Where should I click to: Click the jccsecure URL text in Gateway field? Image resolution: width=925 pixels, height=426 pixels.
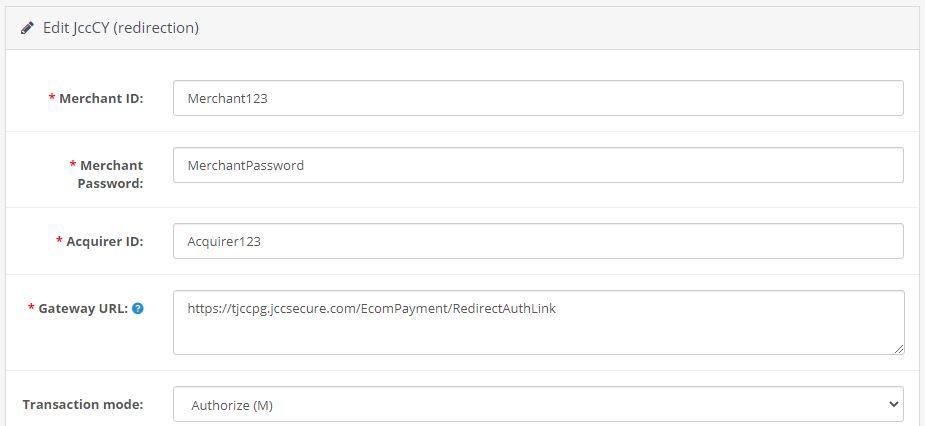[x=372, y=308]
